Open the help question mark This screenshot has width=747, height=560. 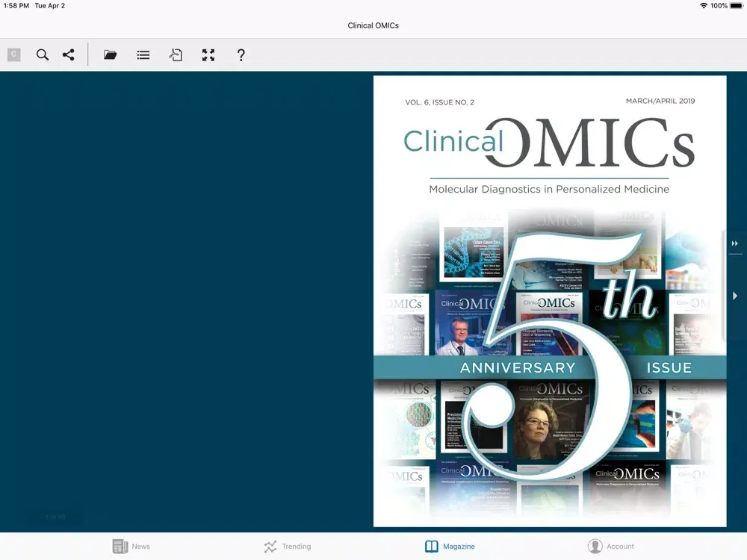tap(241, 55)
